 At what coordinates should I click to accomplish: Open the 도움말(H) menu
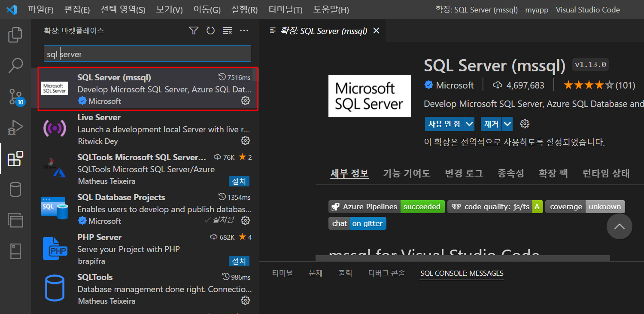click(x=331, y=9)
